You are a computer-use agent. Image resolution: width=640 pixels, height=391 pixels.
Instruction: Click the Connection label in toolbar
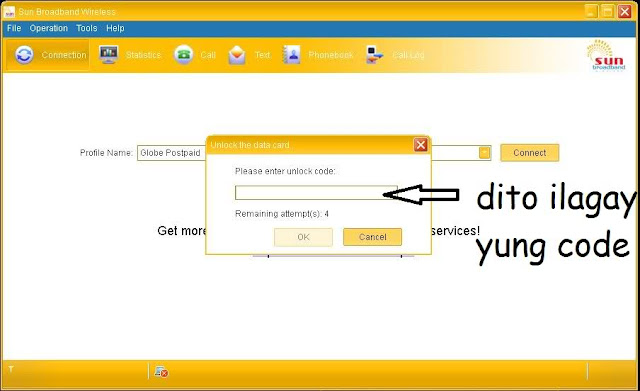tap(64, 55)
